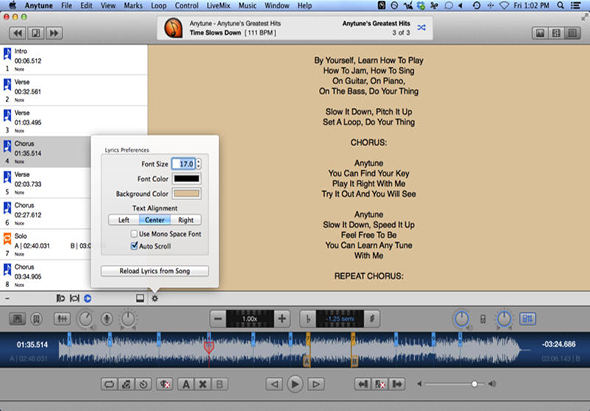This screenshot has width=590, height=411.
Task: Clear loop points with the X button
Action: tap(202, 384)
